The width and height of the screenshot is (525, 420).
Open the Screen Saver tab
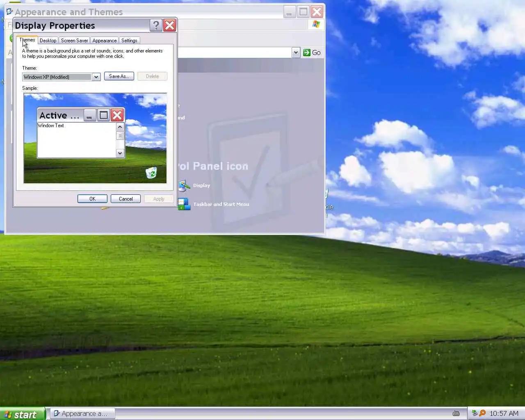74,41
